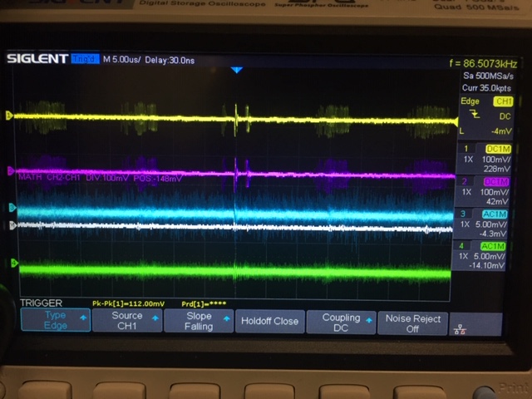
Task: Click the white MATH trace ground marker
Action: point(11,225)
